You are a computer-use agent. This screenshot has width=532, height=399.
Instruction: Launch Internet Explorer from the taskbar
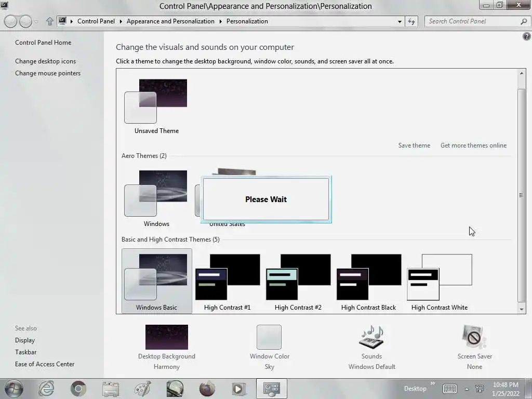pyautogui.click(x=46, y=389)
